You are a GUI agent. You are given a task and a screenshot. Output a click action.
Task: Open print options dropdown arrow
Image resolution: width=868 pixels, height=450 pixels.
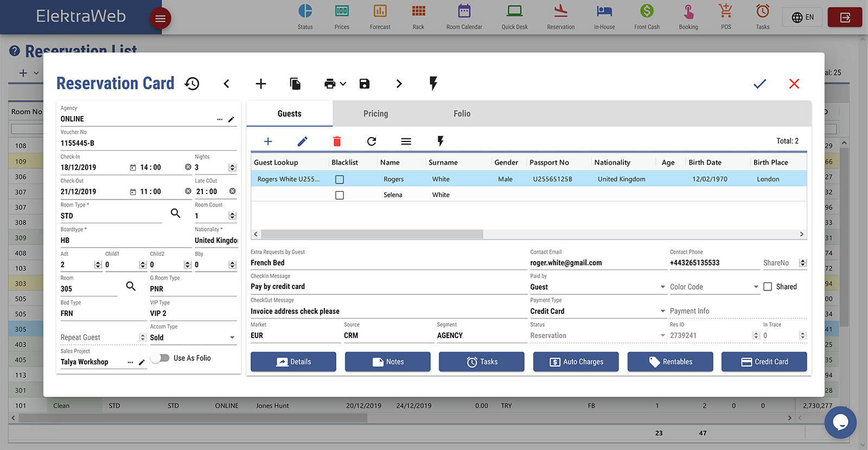click(343, 84)
